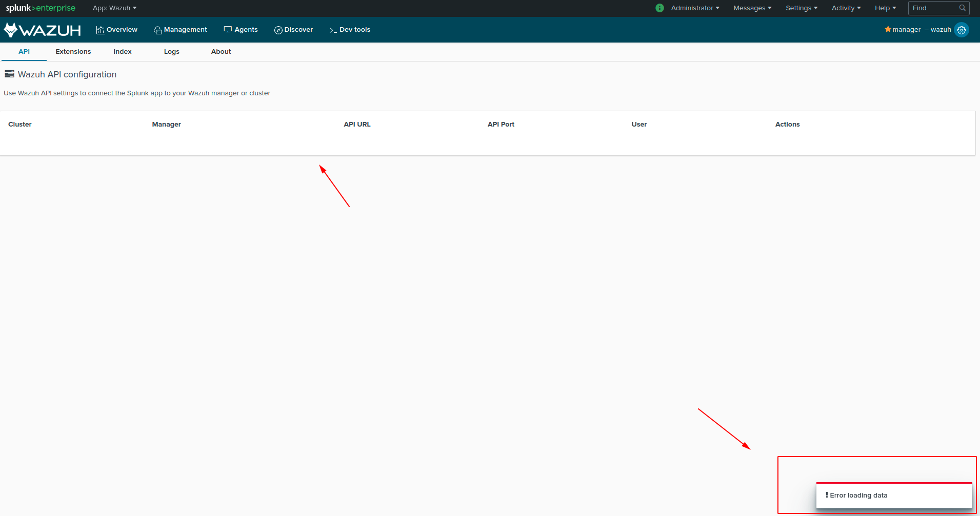Viewport: 980px width, 516px height.
Task: Click the star next to manager
Action: click(x=888, y=29)
